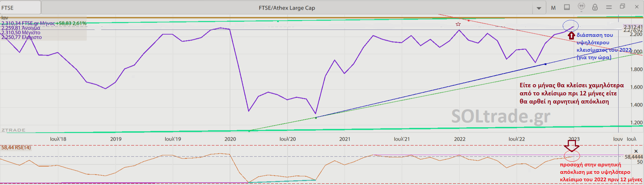Click the 'Ιαν' month label in legend
Viewport: 644px width, 185px height.
click(x=5, y=18)
